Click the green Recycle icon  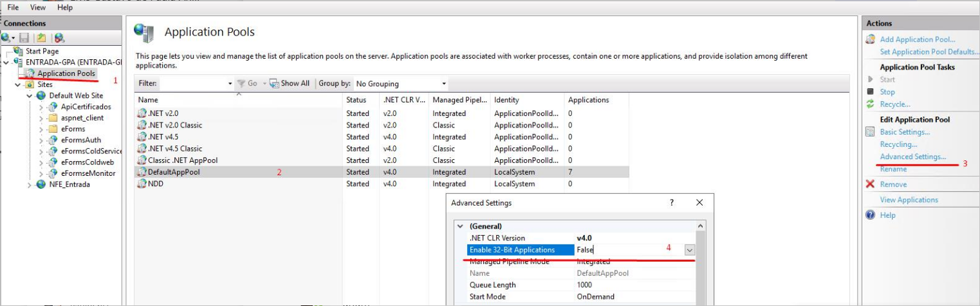coord(871,104)
